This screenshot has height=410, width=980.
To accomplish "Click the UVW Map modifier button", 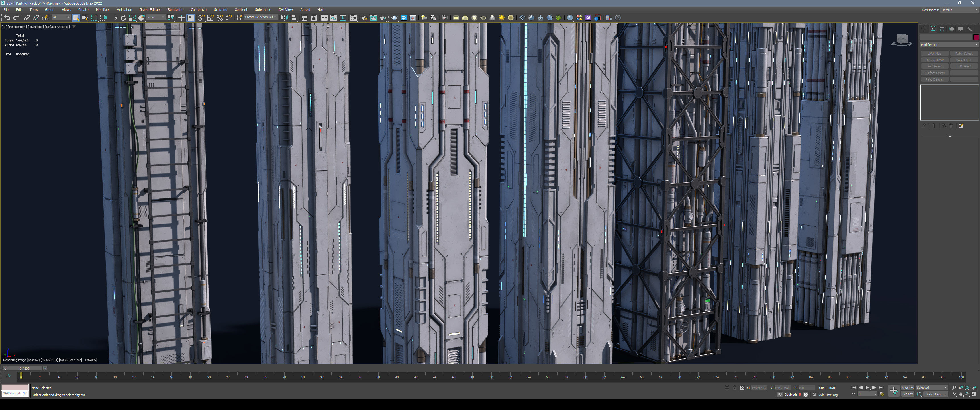I will click(x=934, y=54).
